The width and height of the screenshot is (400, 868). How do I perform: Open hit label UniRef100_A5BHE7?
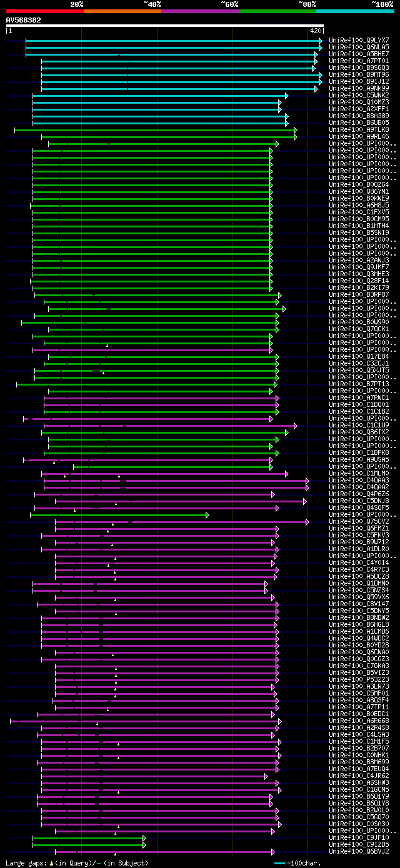click(359, 54)
